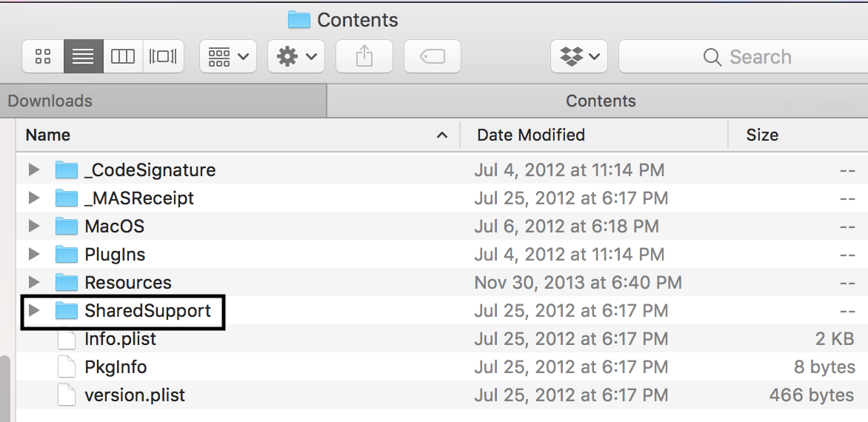Switch to list view
868x422 pixels.
coord(83,56)
